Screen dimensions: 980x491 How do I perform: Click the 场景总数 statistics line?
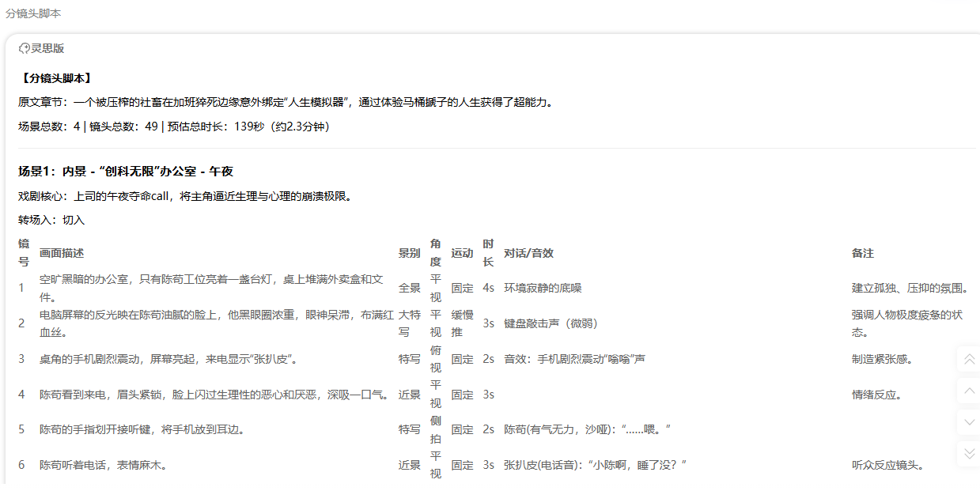(x=174, y=127)
